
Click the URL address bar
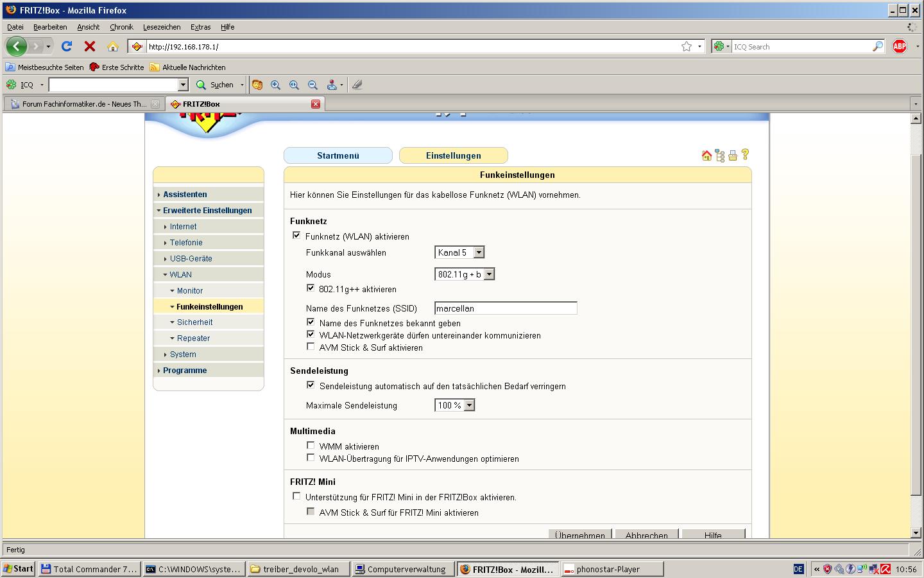pyautogui.click(x=413, y=46)
